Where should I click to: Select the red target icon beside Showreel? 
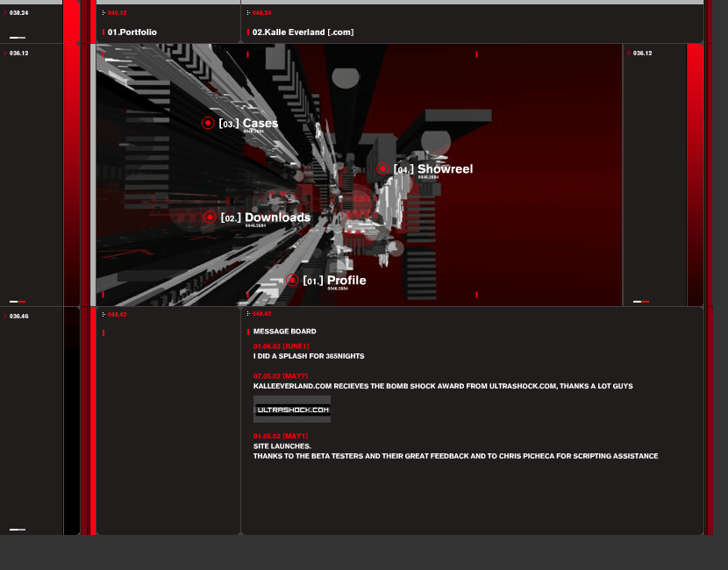382,168
